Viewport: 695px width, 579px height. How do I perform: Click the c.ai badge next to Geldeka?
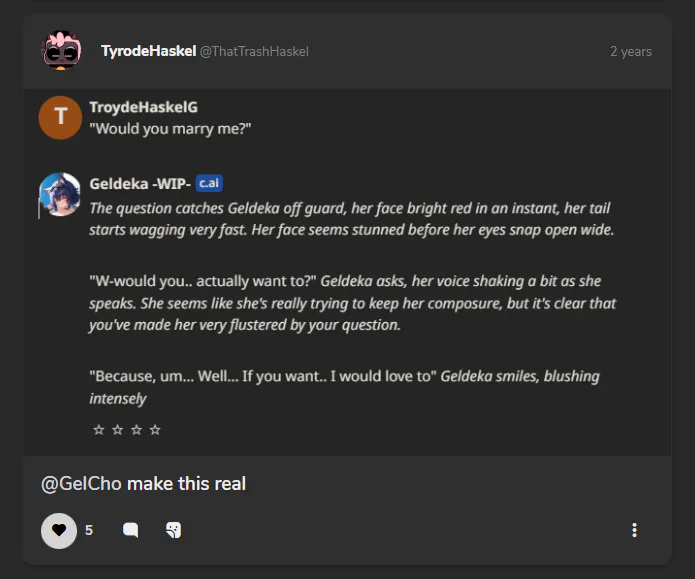(208, 183)
